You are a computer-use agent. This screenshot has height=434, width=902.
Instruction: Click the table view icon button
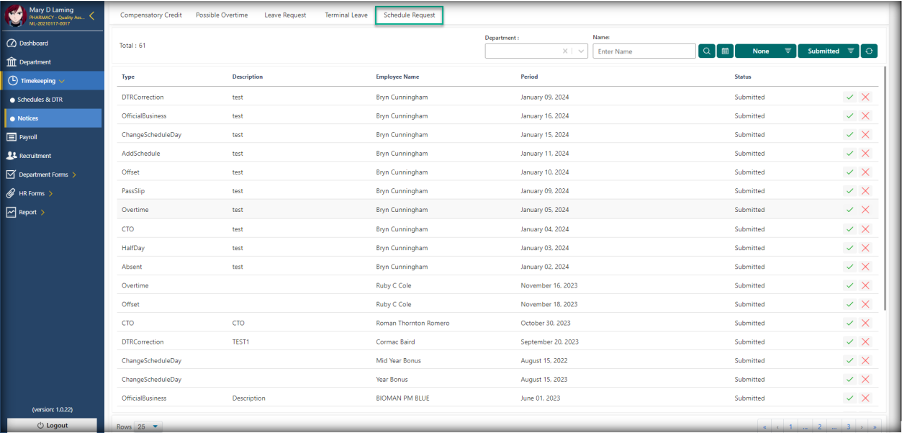click(x=725, y=51)
